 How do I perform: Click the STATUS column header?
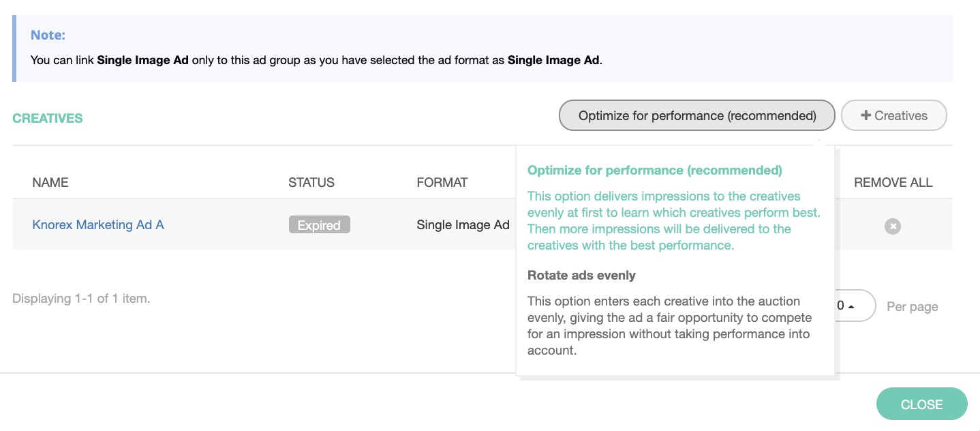[311, 182]
